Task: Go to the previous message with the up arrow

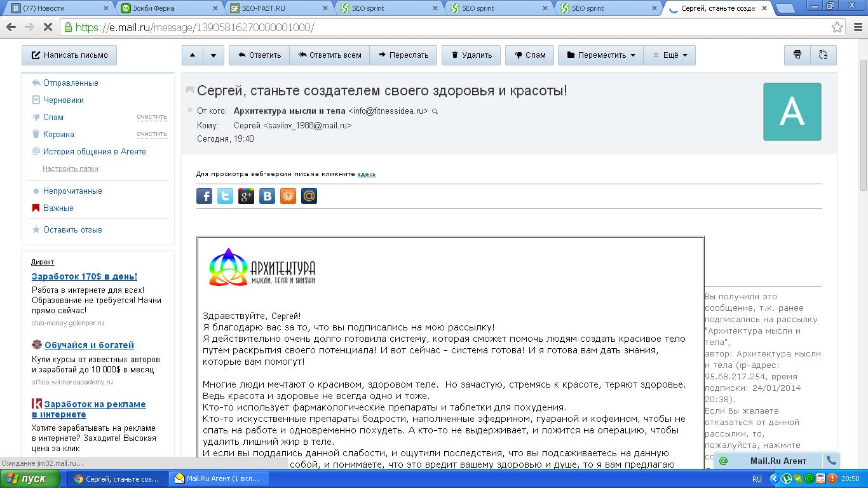Action: click(193, 55)
